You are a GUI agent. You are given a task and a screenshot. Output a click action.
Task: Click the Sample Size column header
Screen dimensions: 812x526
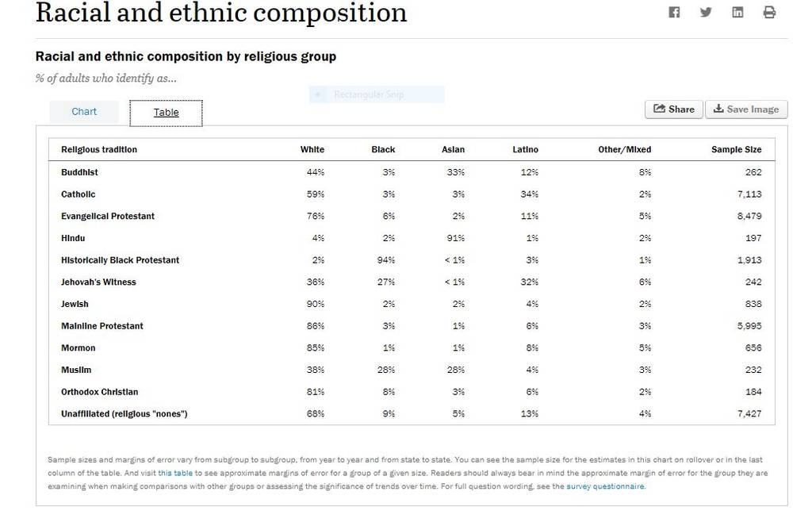[x=737, y=150]
